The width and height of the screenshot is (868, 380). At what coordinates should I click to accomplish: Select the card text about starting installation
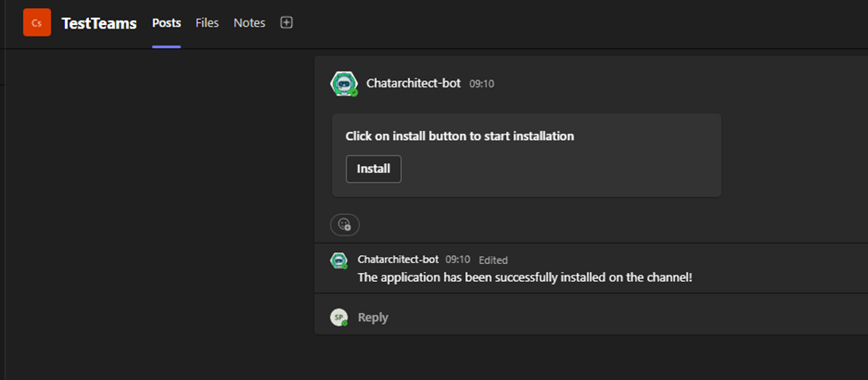(x=460, y=136)
